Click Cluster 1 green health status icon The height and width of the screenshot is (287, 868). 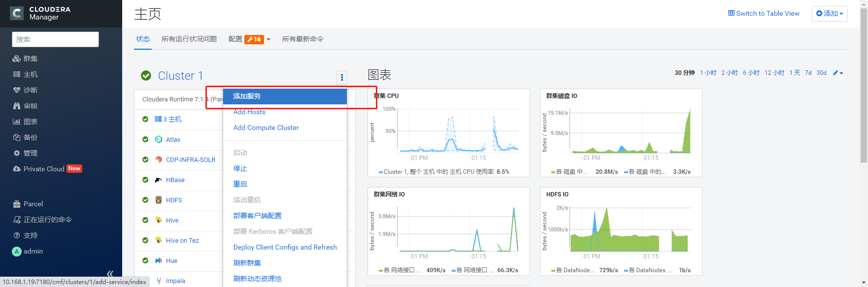[146, 75]
